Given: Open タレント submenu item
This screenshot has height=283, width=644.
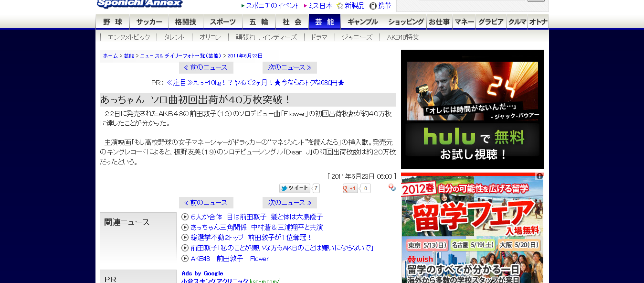Looking at the screenshot, I should [x=174, y=37].
